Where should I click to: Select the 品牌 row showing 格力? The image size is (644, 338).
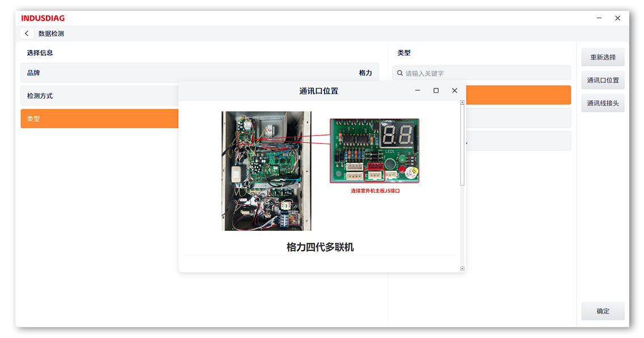point(199,73)
